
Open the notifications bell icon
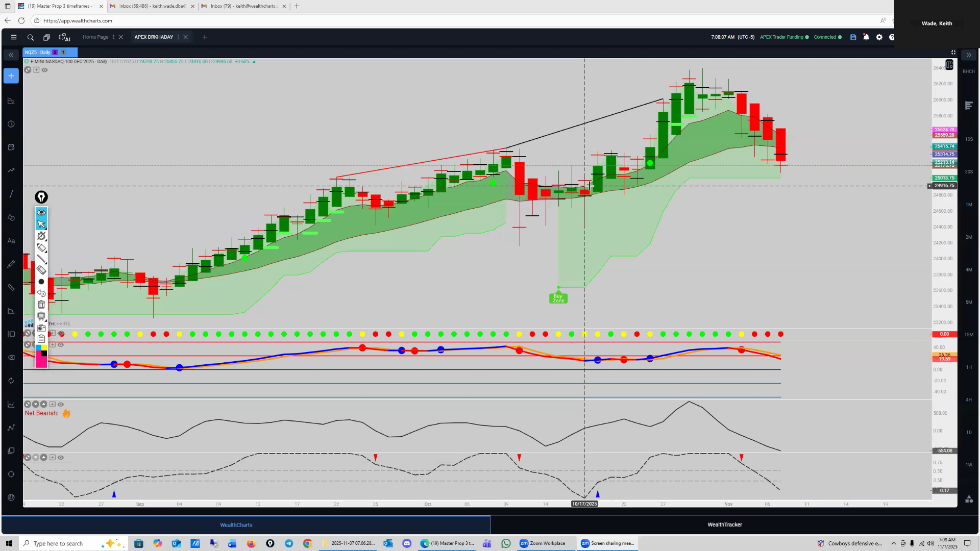(866, 37)
